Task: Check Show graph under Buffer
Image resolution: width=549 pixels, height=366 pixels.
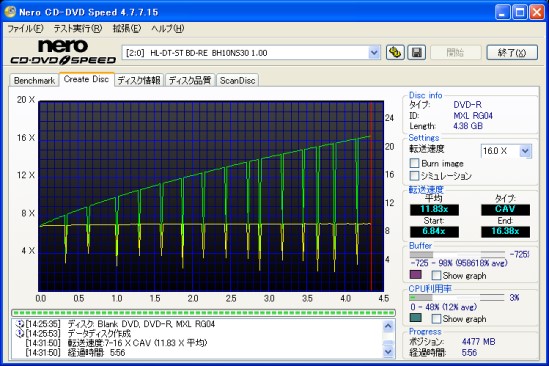Action: [x=436, y=275]
